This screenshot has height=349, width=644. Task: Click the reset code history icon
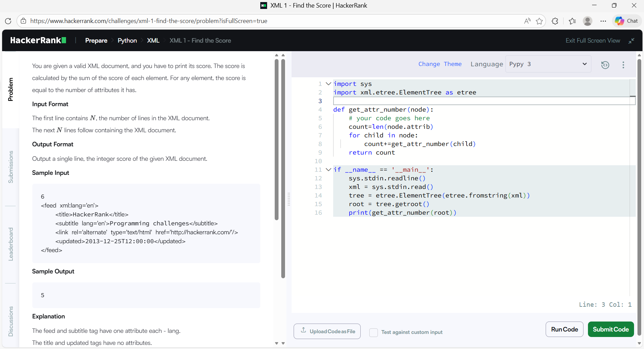[605, 65]
